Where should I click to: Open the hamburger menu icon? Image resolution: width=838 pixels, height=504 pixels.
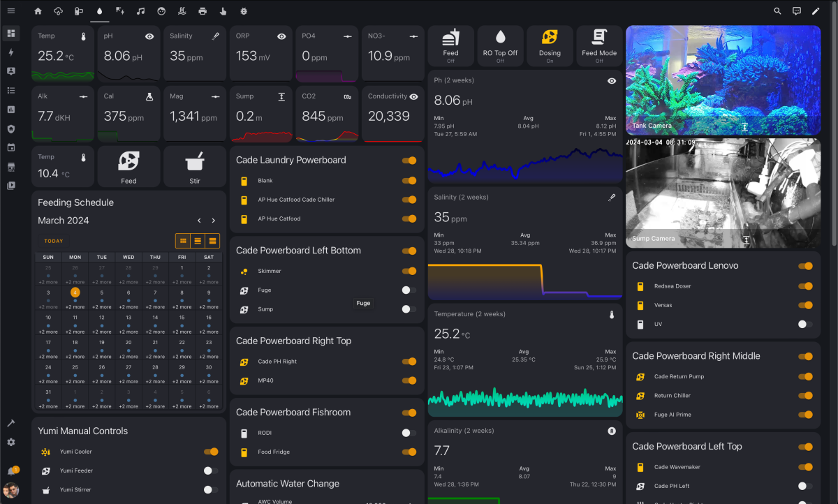(11, 11)
